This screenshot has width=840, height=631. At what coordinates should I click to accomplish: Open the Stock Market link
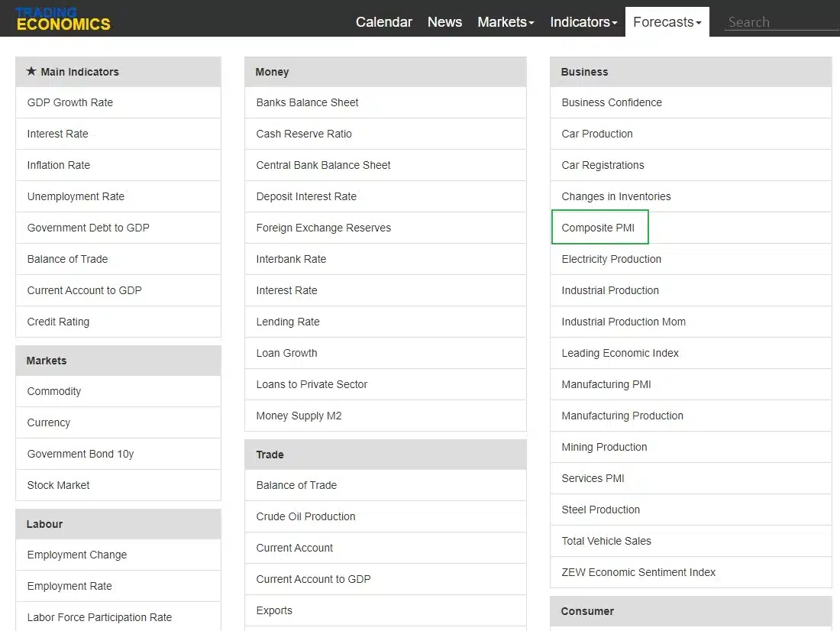point(58,485)
